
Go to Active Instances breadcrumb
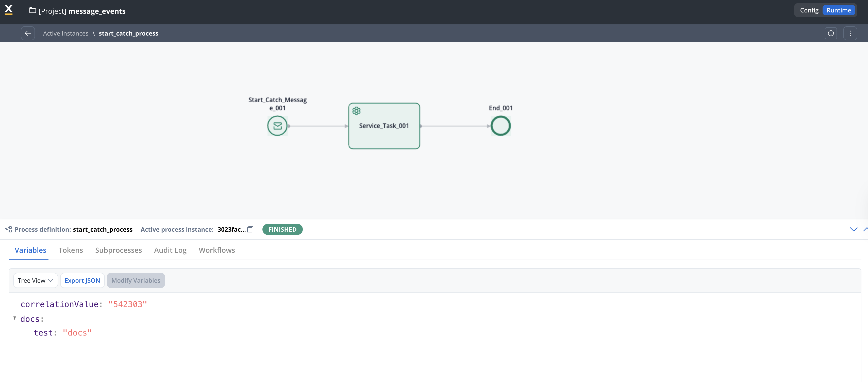point(65,33)
